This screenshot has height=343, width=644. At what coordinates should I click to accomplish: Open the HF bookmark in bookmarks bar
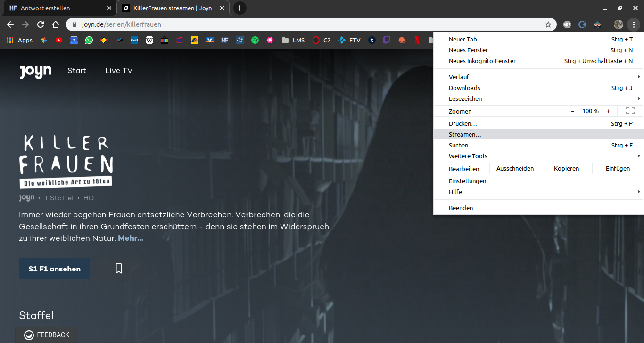225,41
